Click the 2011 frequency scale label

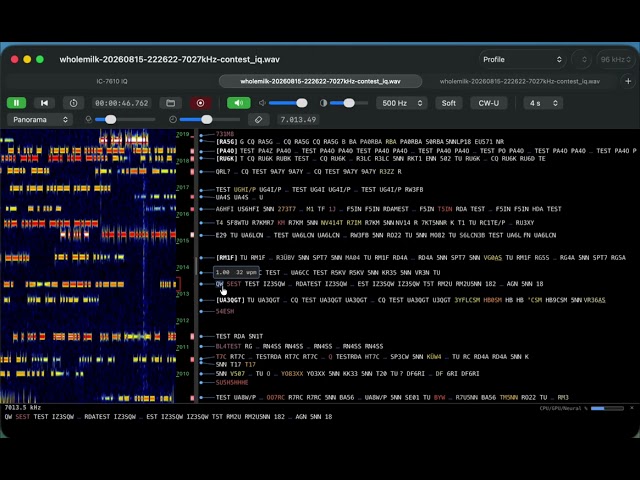point(182,347)
